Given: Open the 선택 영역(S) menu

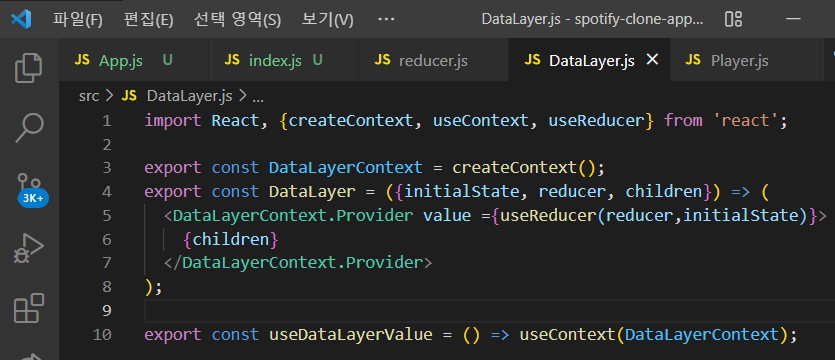Looking at the screenshot, I should (238, 20).
